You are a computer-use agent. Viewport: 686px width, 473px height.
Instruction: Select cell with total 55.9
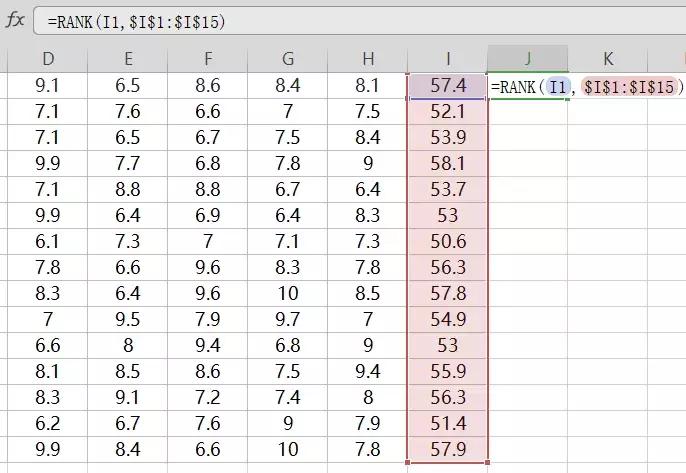448,371
